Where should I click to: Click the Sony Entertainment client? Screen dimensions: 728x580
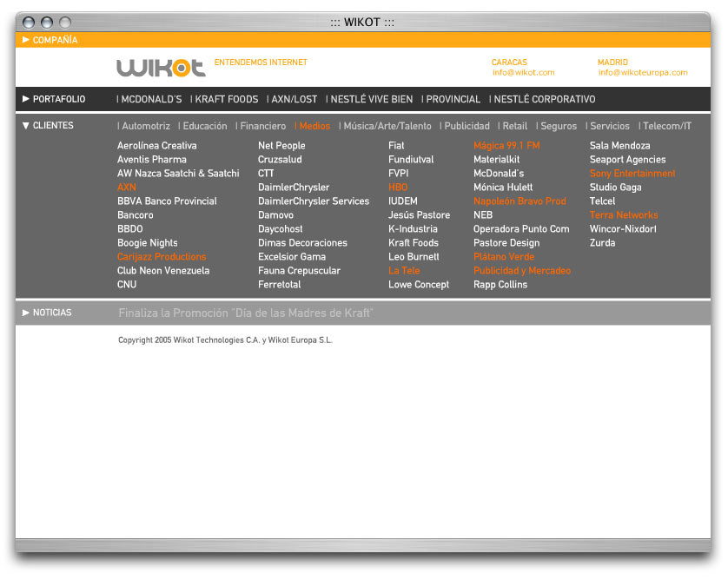(x=632, y=174)
